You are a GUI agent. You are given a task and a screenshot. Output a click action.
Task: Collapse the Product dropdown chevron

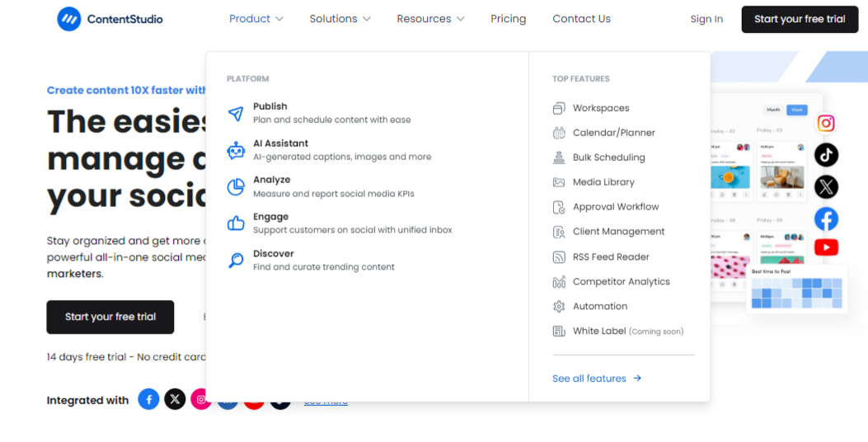click(279, 20)
